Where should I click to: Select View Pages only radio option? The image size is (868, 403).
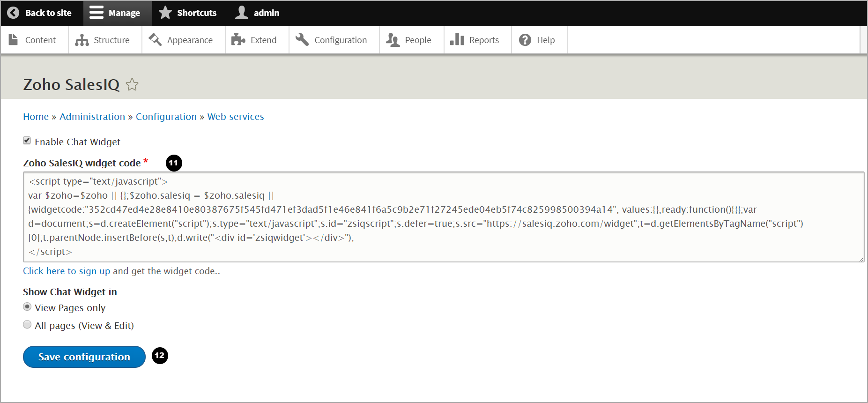27,307
